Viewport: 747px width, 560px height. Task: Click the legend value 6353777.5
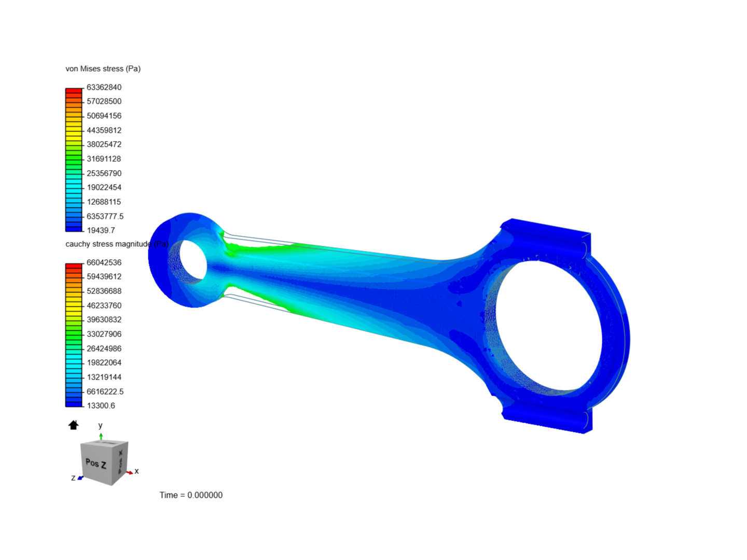tap(105, 216)
